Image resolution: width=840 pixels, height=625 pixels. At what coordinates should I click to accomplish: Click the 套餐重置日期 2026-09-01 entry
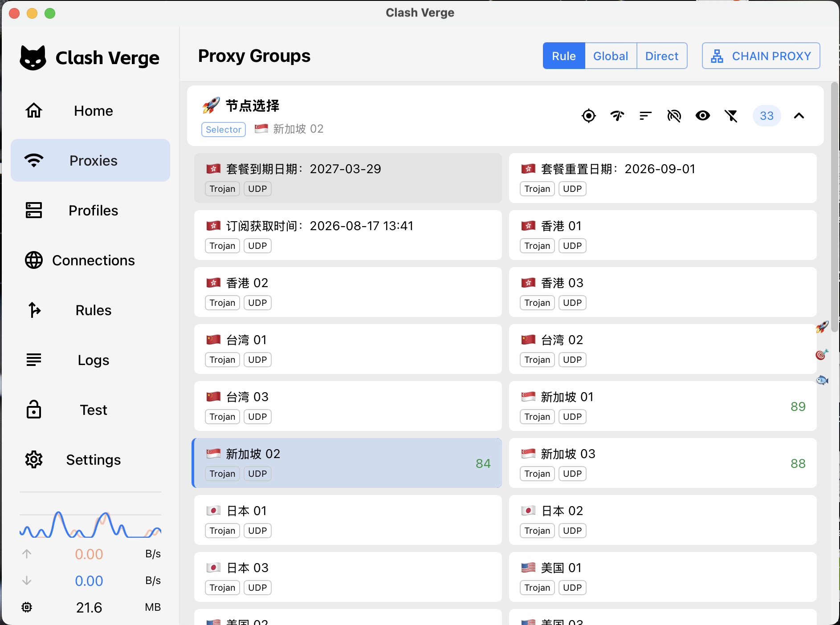pyautogui.click(x=663, y=178)
